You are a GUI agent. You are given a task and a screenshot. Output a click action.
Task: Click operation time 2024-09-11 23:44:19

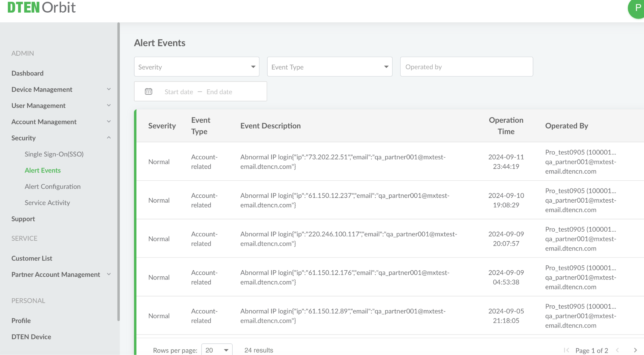[506, 162]
